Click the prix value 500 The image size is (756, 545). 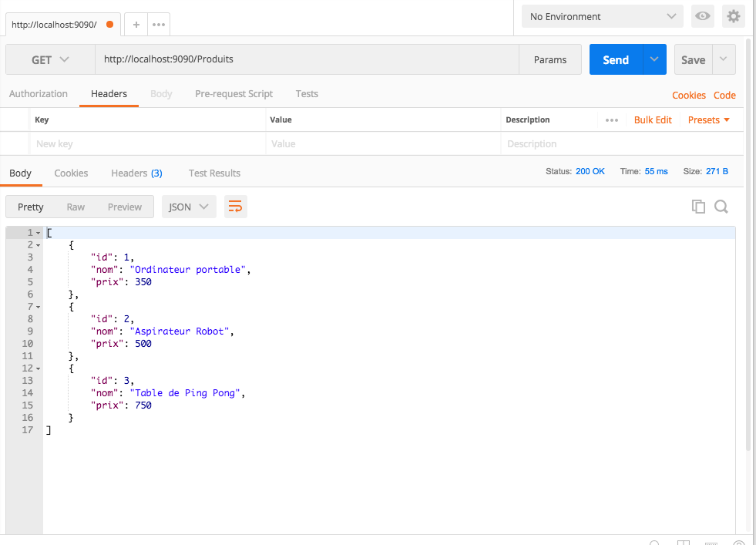143,344
